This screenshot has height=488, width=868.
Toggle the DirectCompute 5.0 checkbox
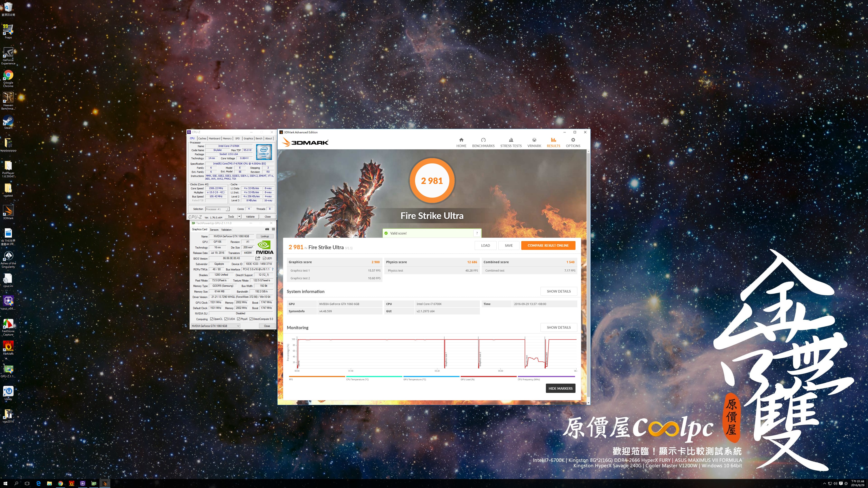251,319
